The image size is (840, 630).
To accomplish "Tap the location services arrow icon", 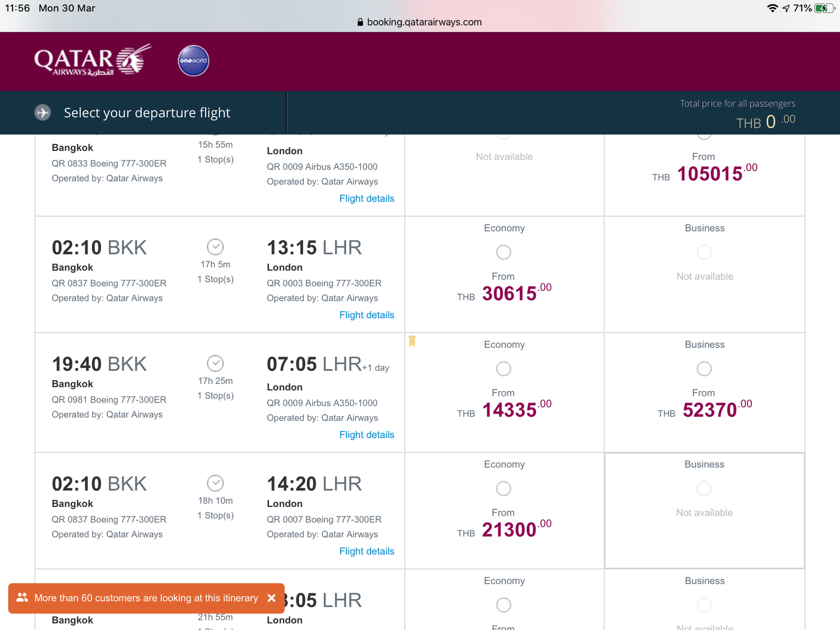I will point(786,8).
